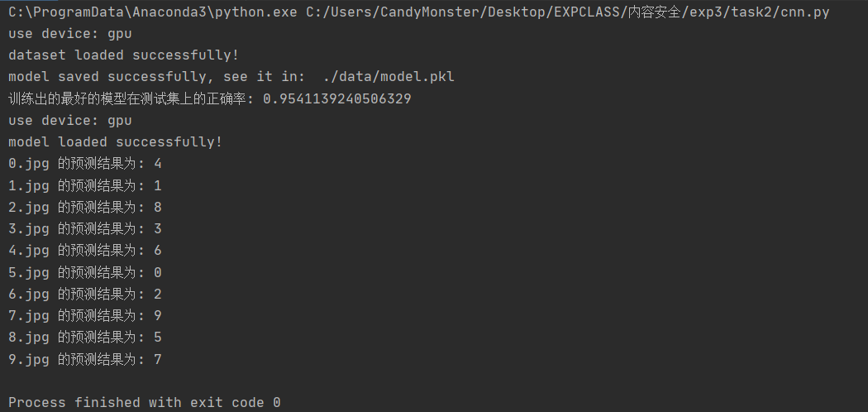Select the 0.jpg prediction result line
The height and width of the screenshot is (412, 868).
[84, 164]
